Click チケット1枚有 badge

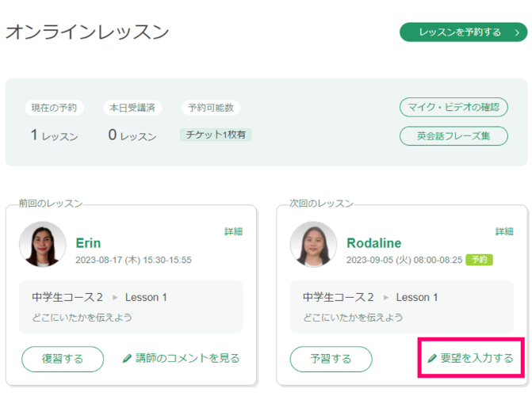click(x=216, y=135)
